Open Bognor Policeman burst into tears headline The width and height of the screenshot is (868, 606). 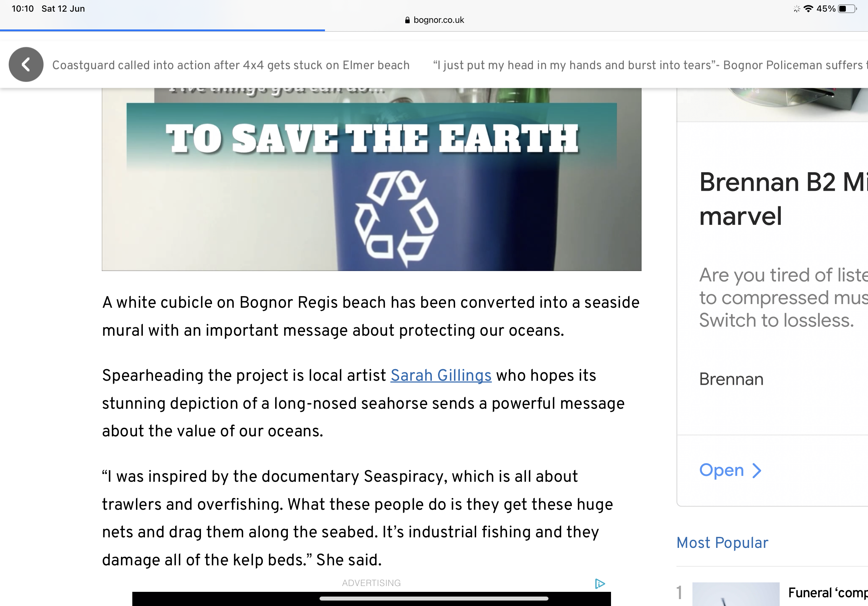(650, 65)
